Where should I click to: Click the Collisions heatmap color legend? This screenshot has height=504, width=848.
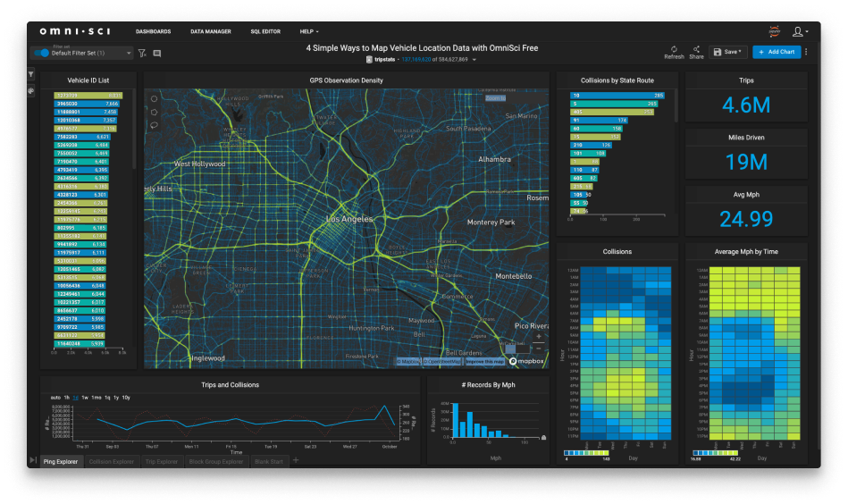[587, 453]
